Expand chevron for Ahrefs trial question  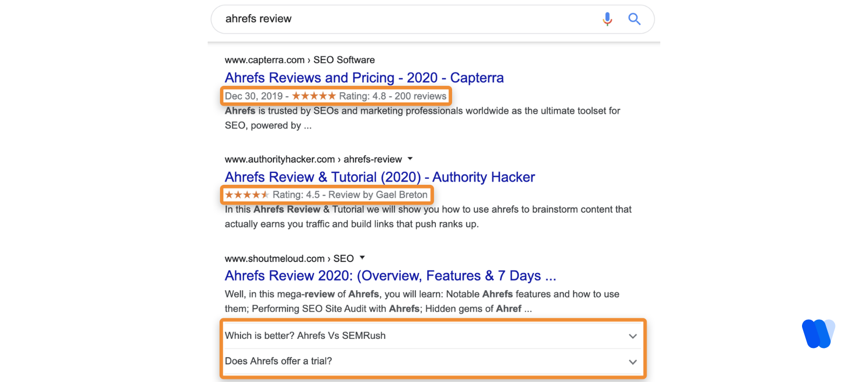633,362
